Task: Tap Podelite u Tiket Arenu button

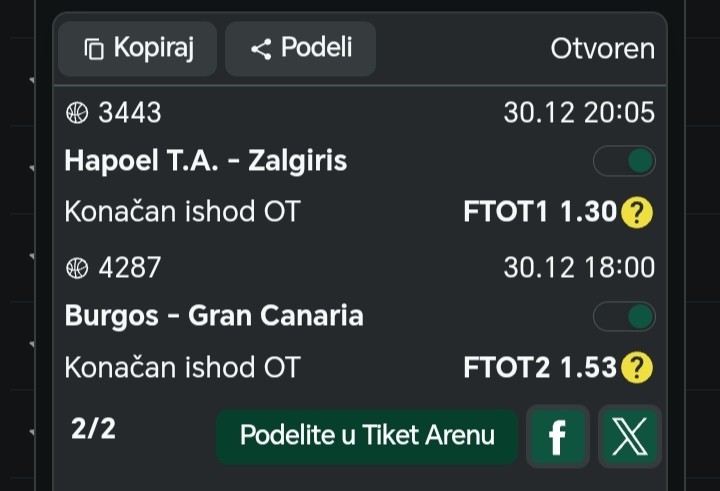Action: pos(367,436)
